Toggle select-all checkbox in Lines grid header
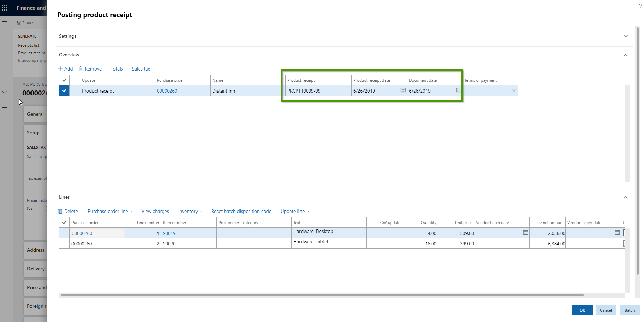The width and height of the screenshot is (644, 322). point(64,223)
